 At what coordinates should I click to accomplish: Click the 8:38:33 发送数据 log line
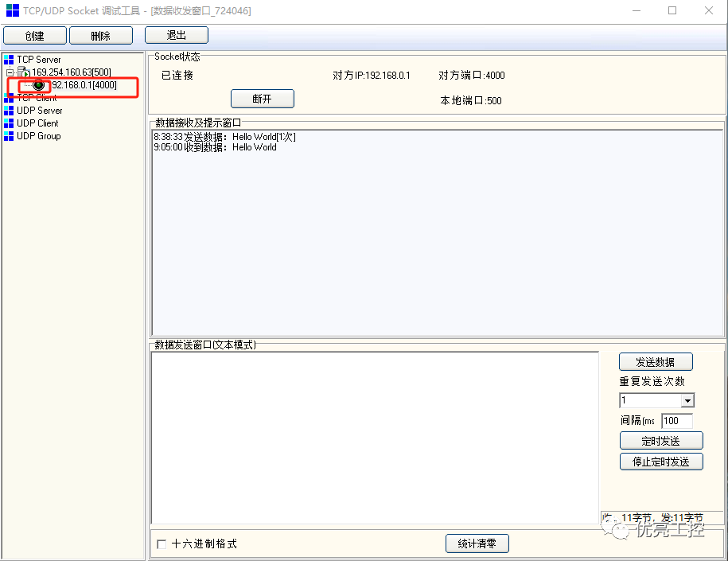(x=224, y=137)
